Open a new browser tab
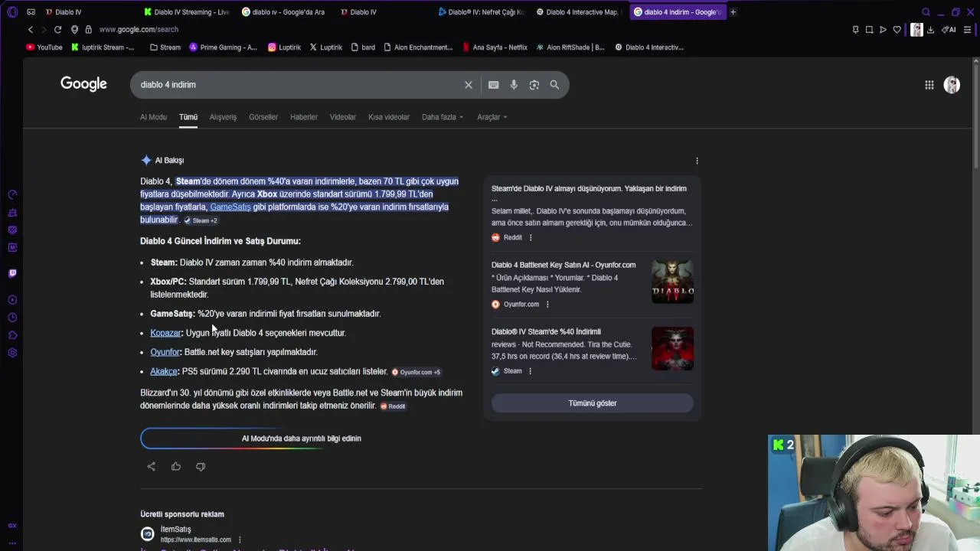Screen dimensions: 980x551 pos(733,11)
